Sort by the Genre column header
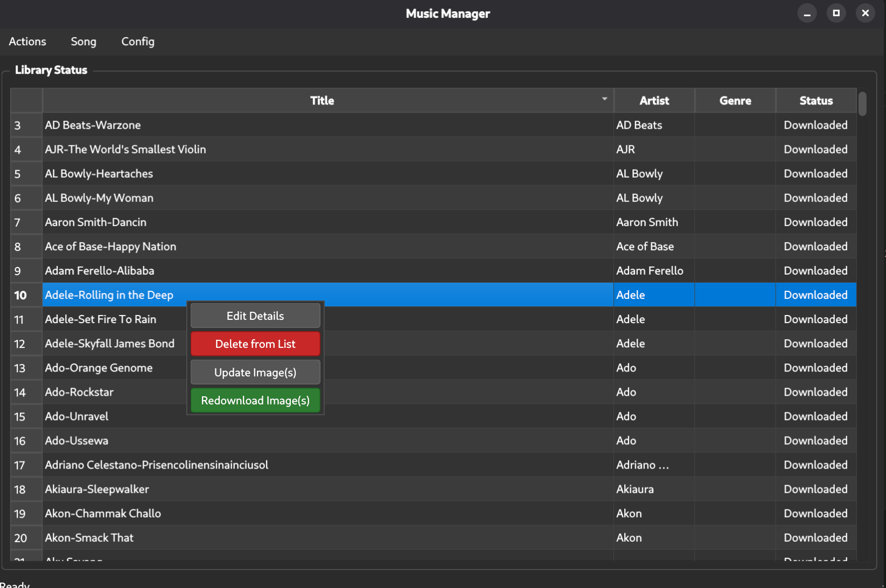Image resolution: width=886 pixels, height=588 pixels. [735, 101]
